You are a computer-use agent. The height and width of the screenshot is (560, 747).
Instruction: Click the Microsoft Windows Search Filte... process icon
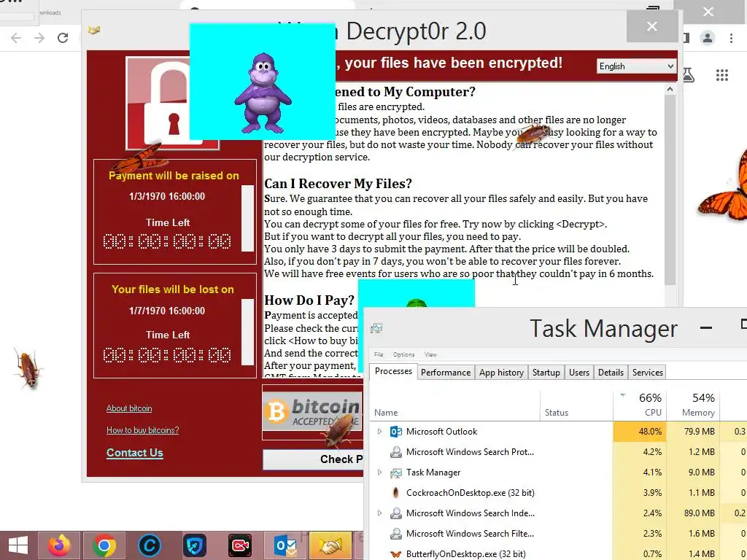click(396, 534)
